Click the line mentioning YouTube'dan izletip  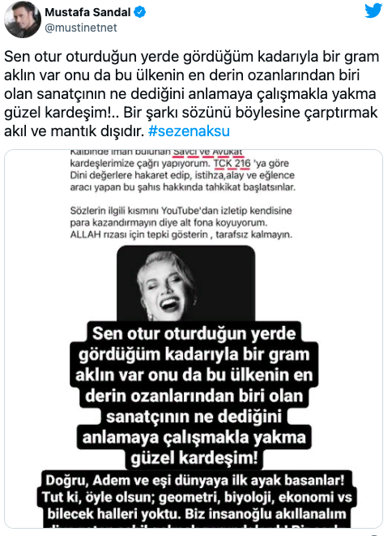click(181, 211)
